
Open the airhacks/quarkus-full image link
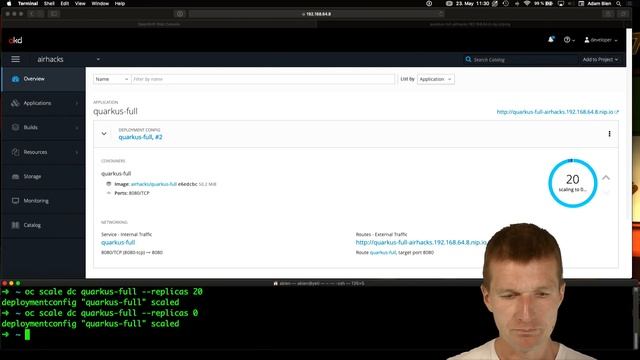pyautogui.click(x=154, y=184)
